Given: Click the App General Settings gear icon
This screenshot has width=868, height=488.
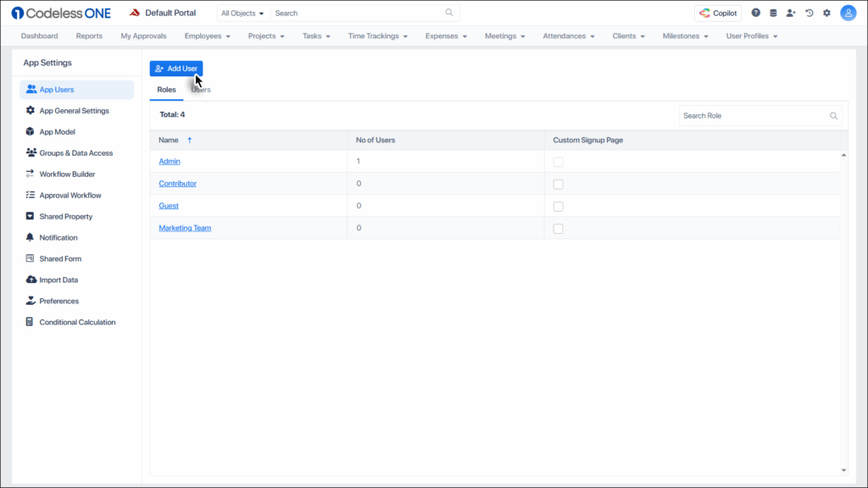Looking at the screenshot, I should point(31,110).
